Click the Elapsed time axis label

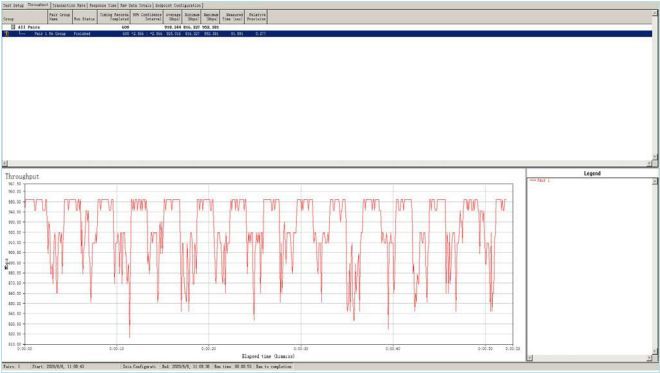[268, 356]
